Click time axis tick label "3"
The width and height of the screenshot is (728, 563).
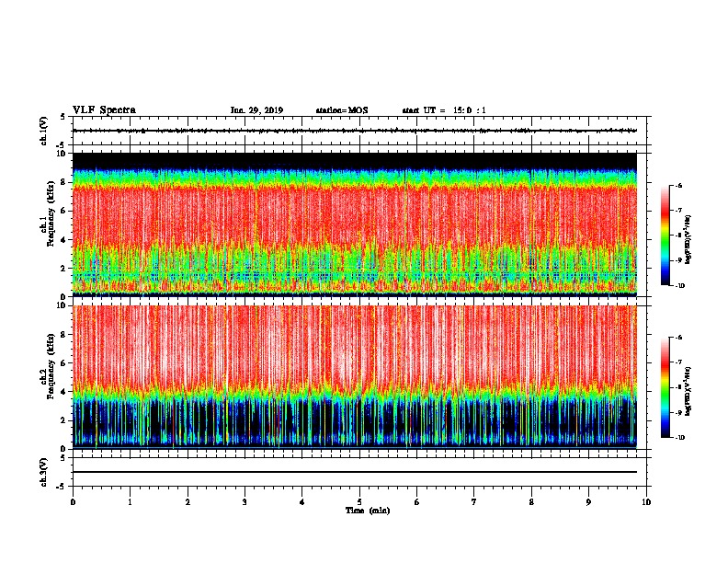[245, 502]
